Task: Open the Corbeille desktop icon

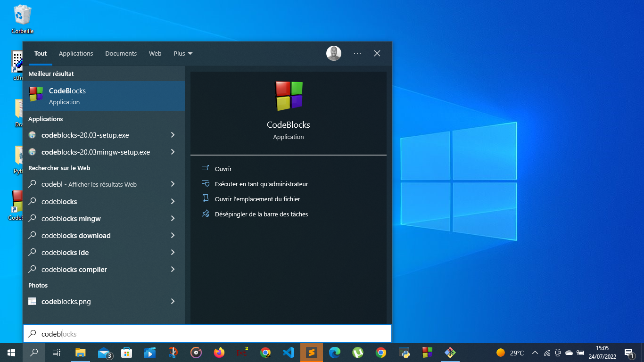Action: tap(23, 19)
